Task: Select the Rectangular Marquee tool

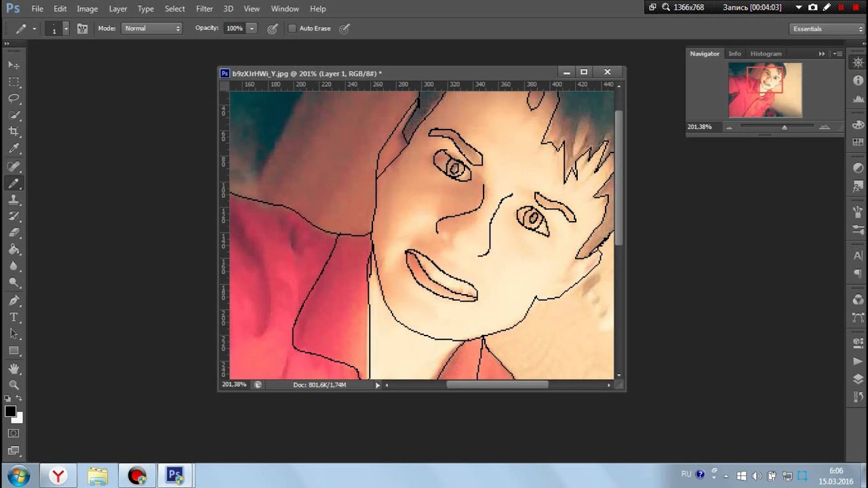Action: click(x=14, y=82)
